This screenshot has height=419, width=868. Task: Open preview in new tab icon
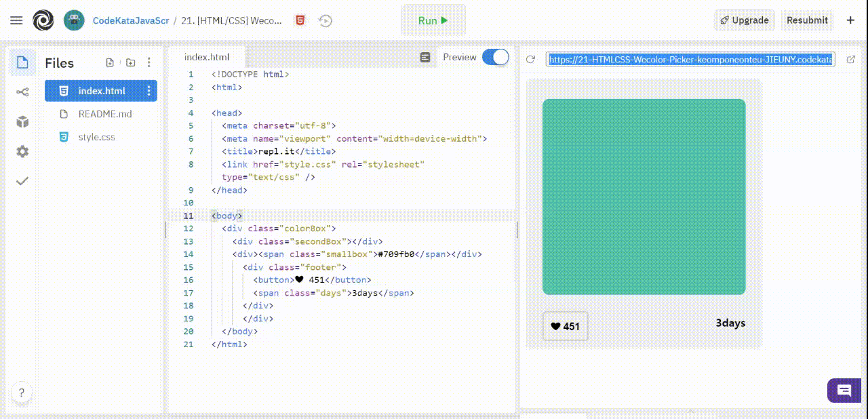[x=851, y=60]
